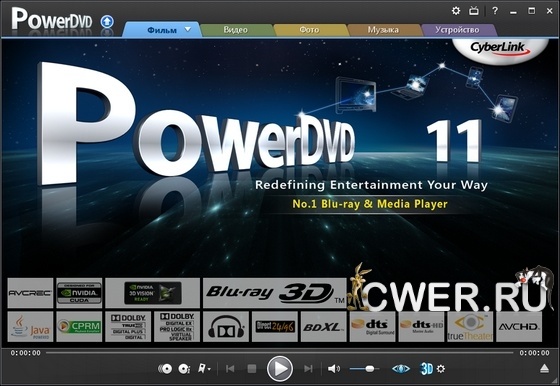Click the BDXL badge
The image size is (560, 386).
324,327
